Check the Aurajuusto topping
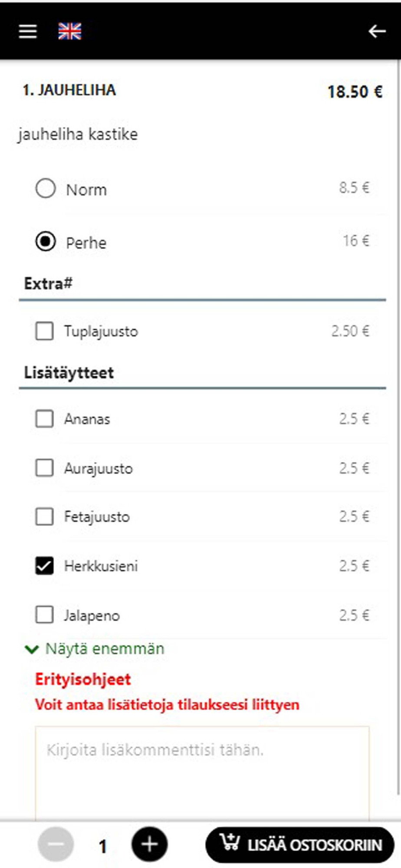 [x=44, y=468]
